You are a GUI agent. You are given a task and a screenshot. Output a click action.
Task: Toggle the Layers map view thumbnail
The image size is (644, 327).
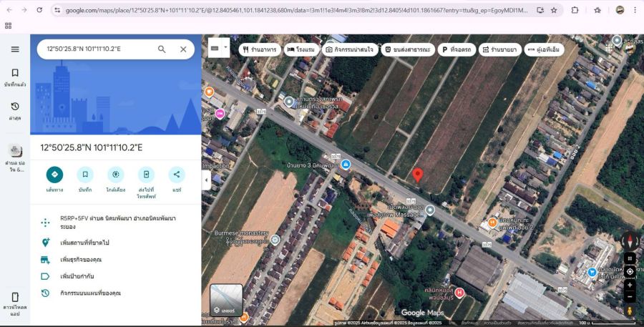pyautogui.click(x=226, y=301)
